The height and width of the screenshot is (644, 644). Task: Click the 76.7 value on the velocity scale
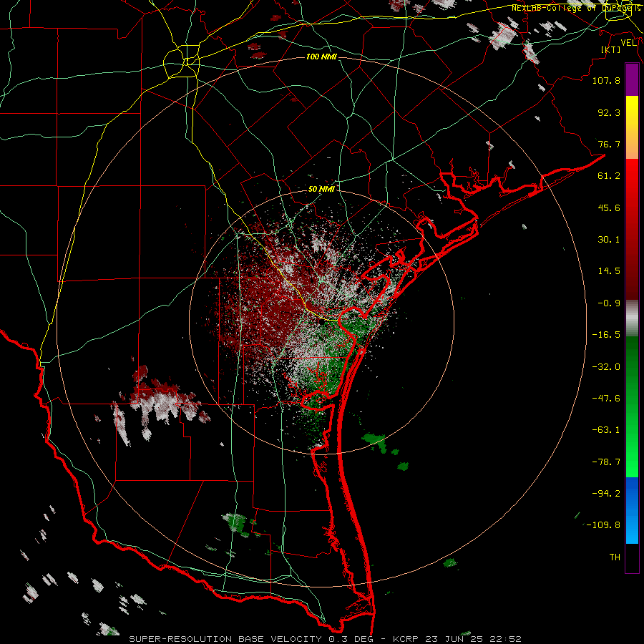(609, 144)
